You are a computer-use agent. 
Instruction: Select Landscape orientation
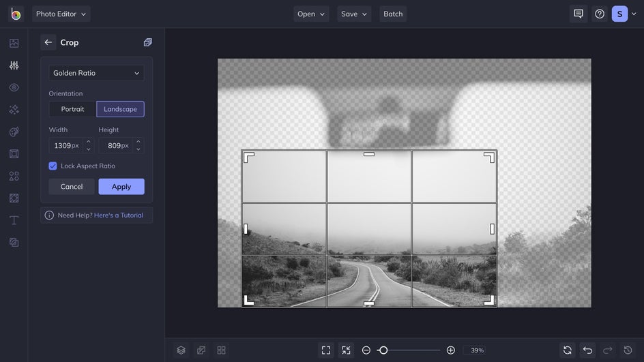point(120,109)
